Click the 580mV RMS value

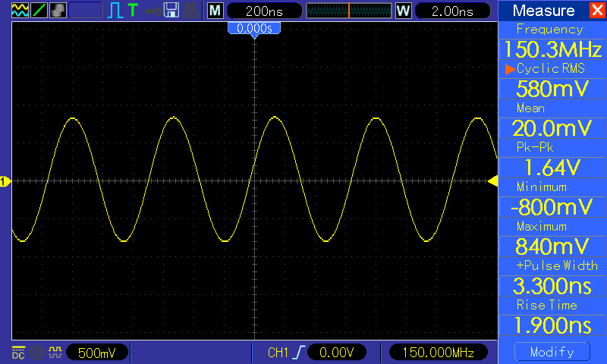[552, 89]
